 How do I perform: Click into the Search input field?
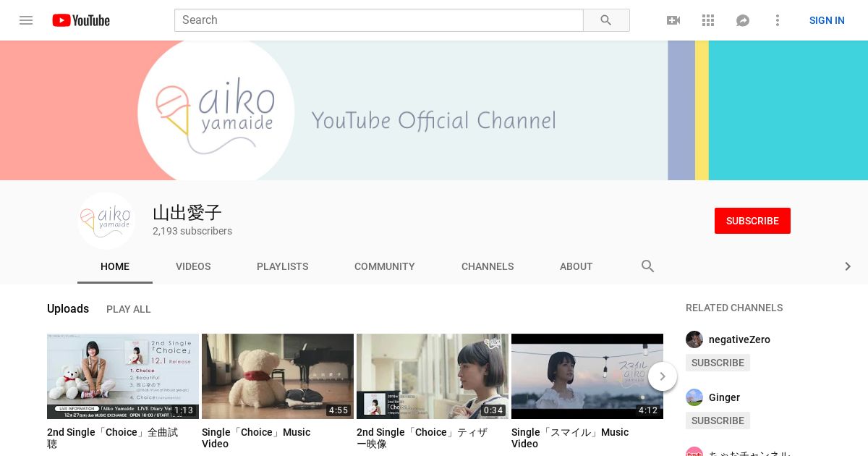coord(378,20)
